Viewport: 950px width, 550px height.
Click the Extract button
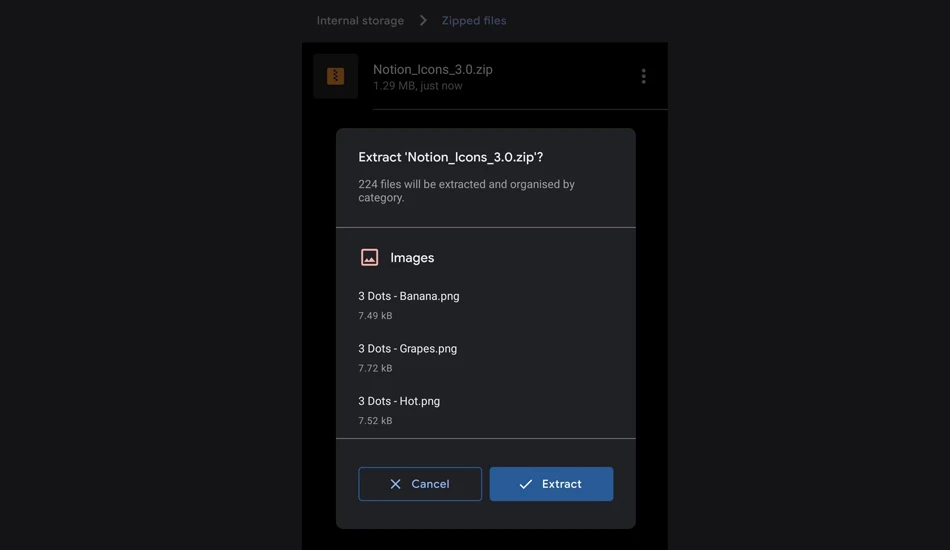551,483
